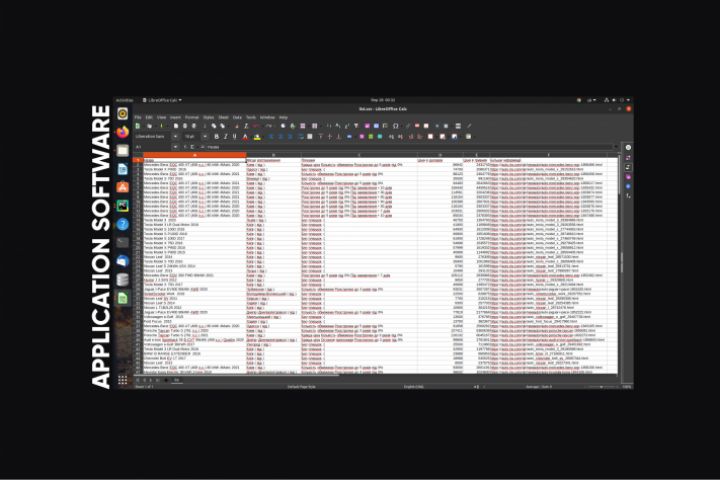Click the Clone Formatting paintbrush icon
720x480 pixels.
click(x=237, y=126)
